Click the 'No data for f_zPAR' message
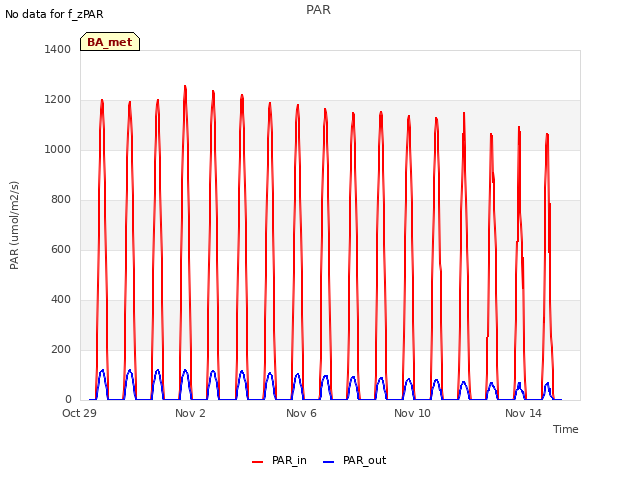 click(x=54, y=14)
